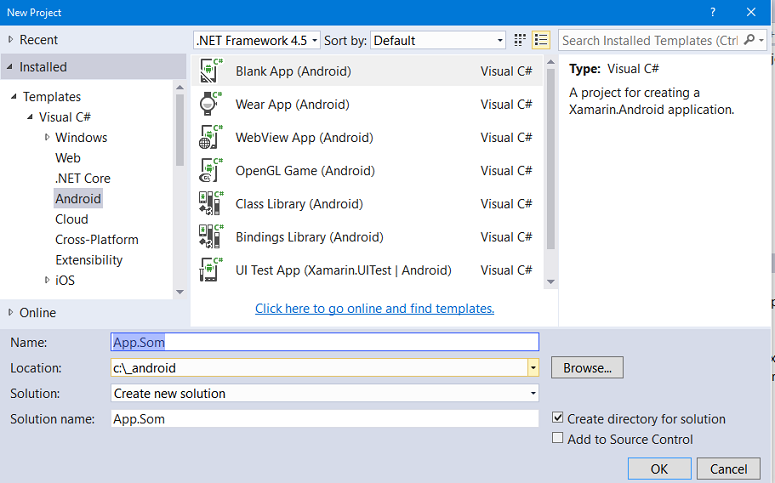Open the .NET Framework 4.5 version dropdown
Viewport: 775px width, 483px height.
(257, 40)
